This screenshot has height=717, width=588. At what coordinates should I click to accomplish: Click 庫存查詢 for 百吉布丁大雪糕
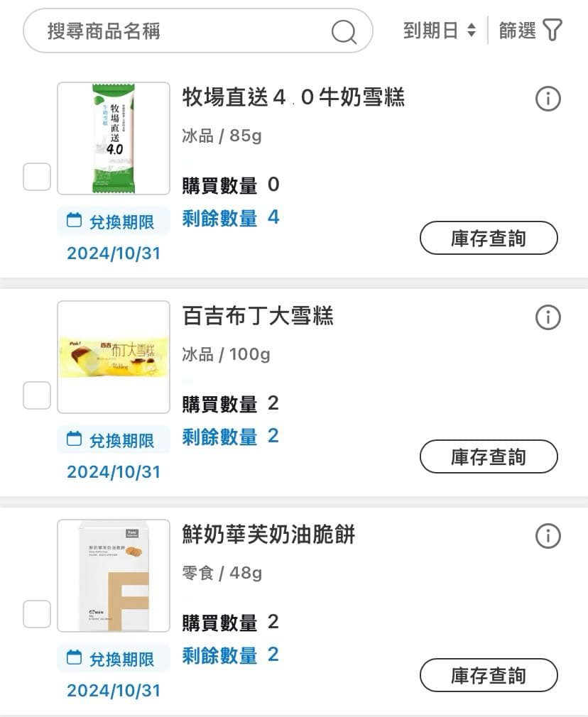pos(489,456)
